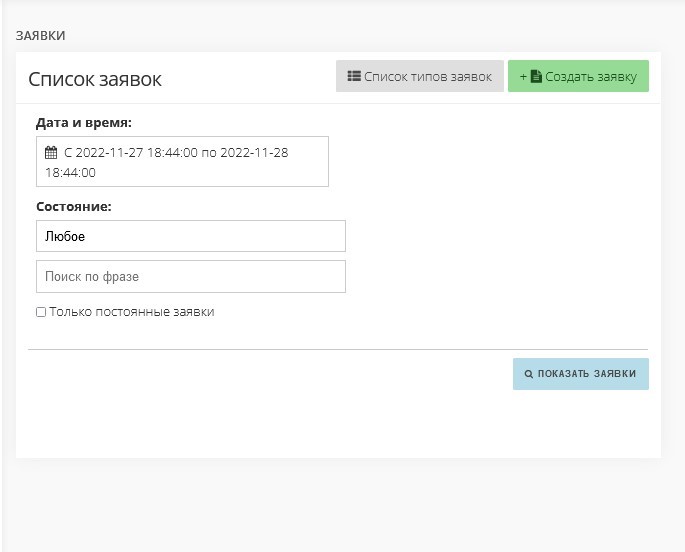
Task: Click the start date 2022-11-27 text
Action: pyautogui.click(x=110, y=152)
